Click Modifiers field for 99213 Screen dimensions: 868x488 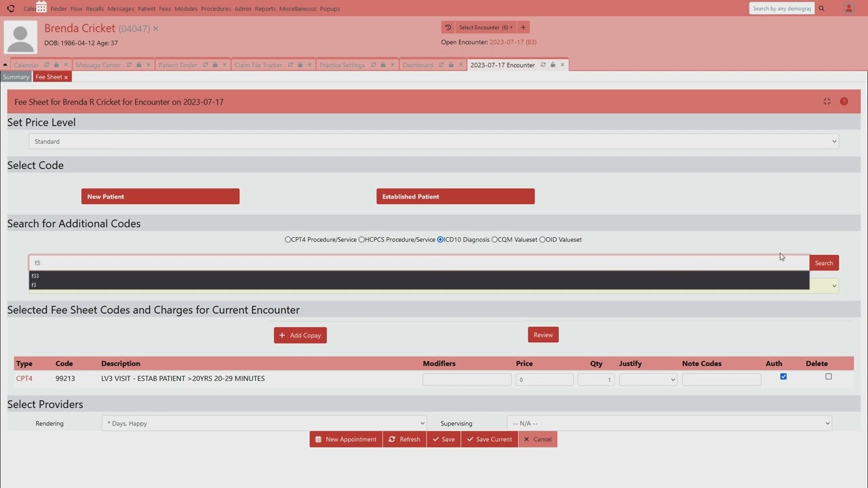467,380
